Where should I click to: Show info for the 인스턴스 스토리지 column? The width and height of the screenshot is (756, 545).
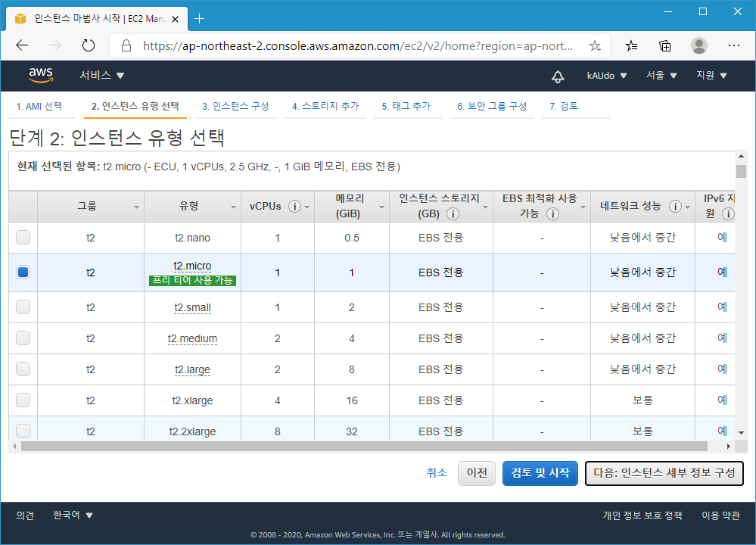(x=453, y=213)
